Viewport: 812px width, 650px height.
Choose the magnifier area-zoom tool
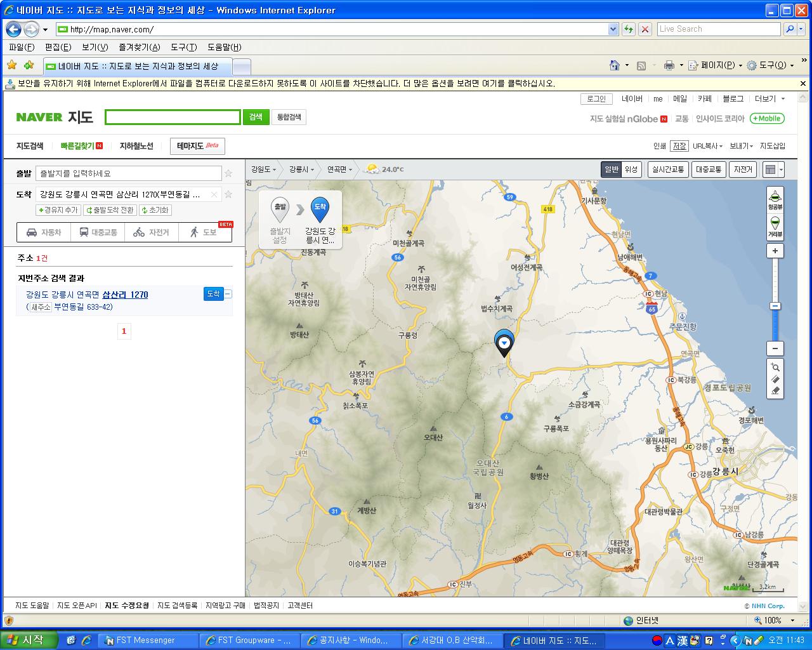(775, 367)
